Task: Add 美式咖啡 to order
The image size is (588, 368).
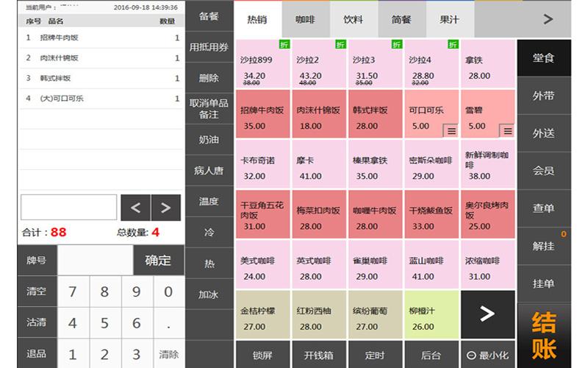Action: point(262,265)
